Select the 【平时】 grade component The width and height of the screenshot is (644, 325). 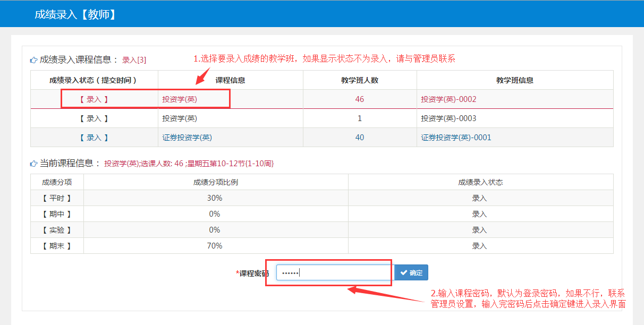click(x=57, y=198)
